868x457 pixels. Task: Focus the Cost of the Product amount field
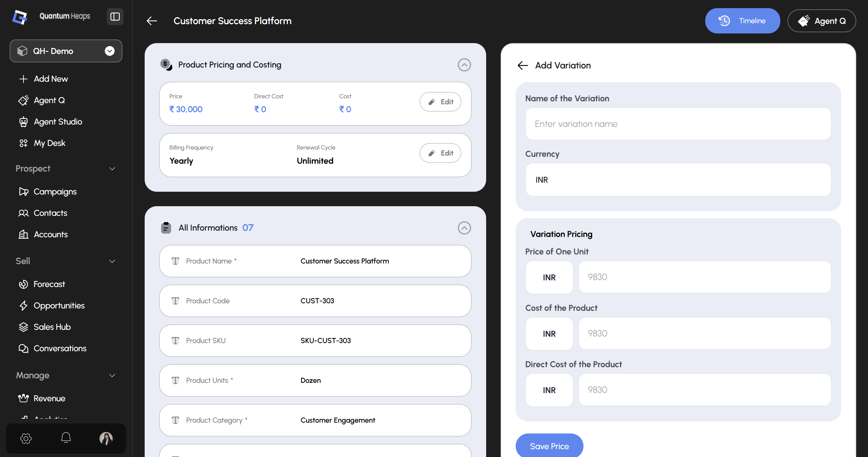click(705, 333)
